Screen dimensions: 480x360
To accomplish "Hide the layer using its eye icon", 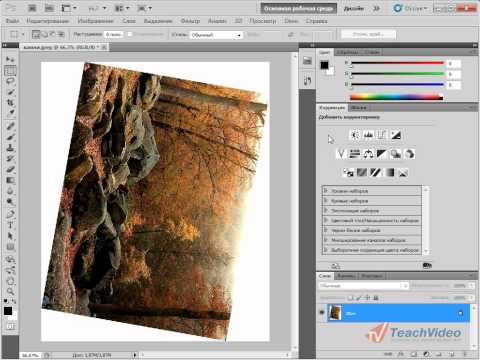I will click(322, 313).
